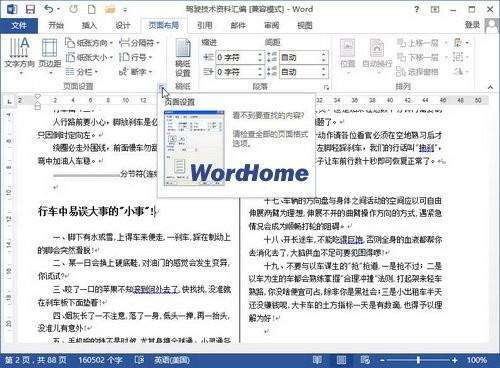Click the Group objects icon in the arrange group

pyautogui.click(x=461, y=57)
